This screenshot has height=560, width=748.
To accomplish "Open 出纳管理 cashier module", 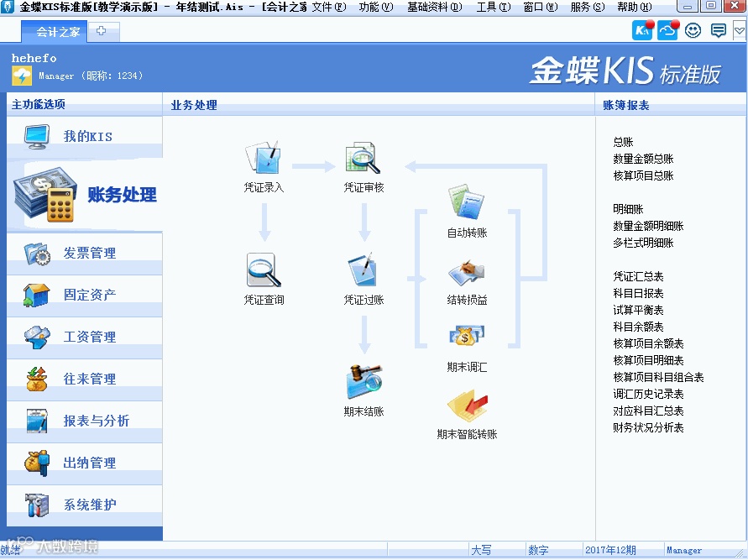I will [85, 463].
